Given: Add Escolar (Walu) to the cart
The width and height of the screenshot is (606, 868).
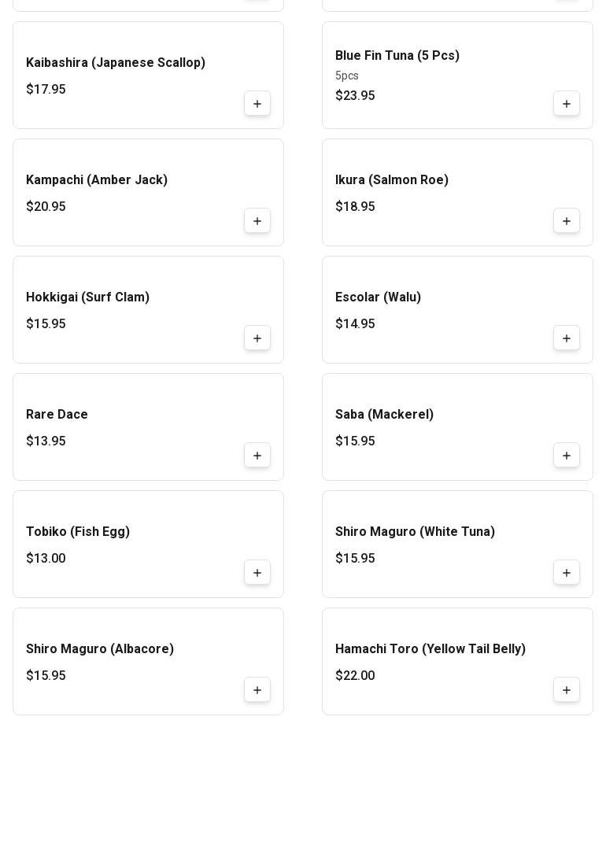Looking at the screenshot, I should [567, 338].
